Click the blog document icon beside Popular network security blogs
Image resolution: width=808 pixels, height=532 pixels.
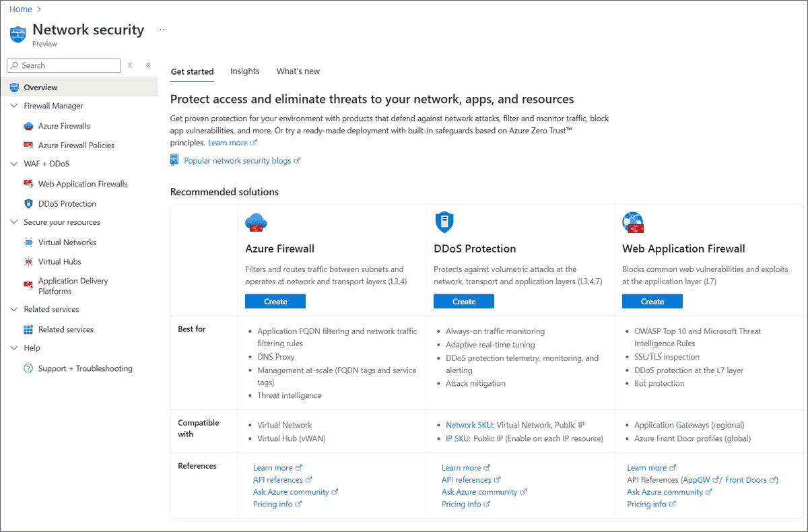[x=174, y=160]
